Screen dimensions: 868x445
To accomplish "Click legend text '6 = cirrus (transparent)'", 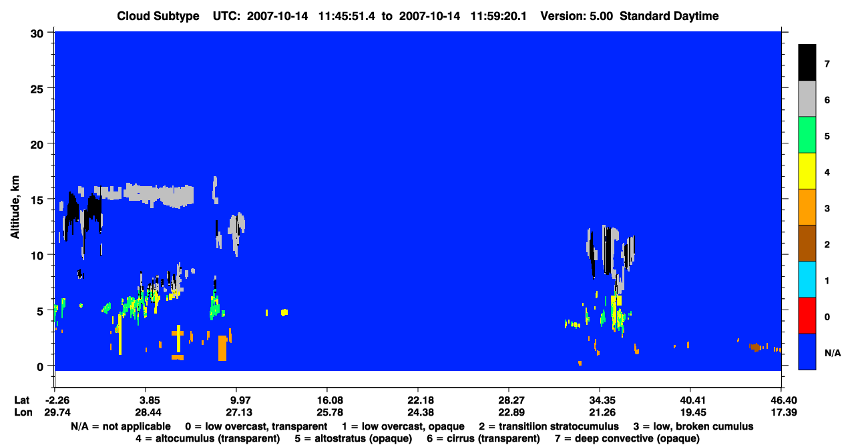I will [x=482, y=438].
